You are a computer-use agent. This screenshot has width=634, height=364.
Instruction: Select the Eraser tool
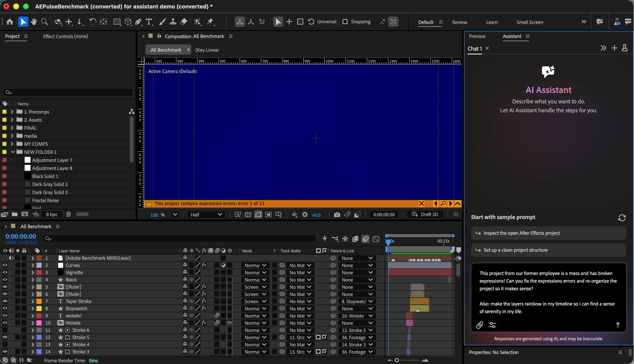pyautogui.click(x=184, y=22)
